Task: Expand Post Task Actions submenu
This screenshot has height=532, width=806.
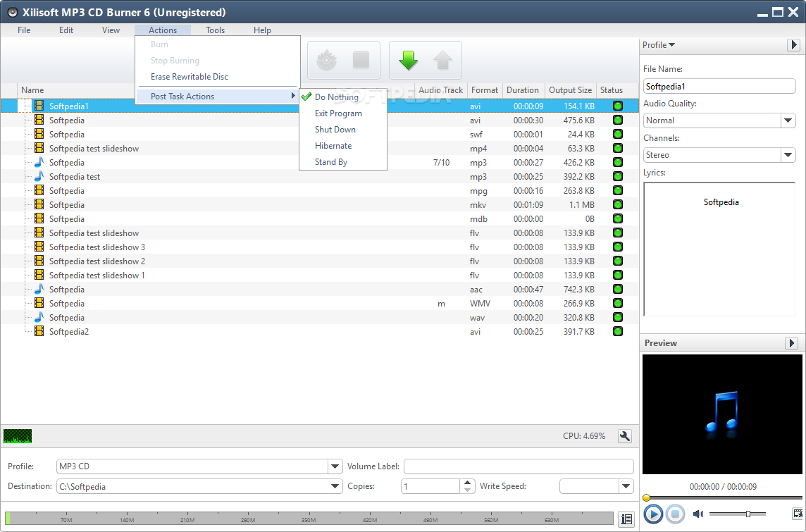Action: point(218,96)
